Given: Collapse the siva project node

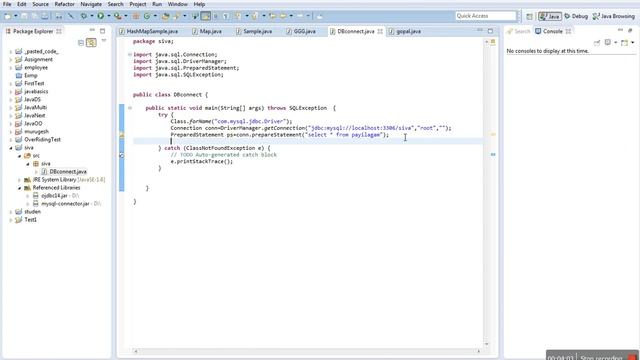Looking at the screenshot, I should point(11,148).
